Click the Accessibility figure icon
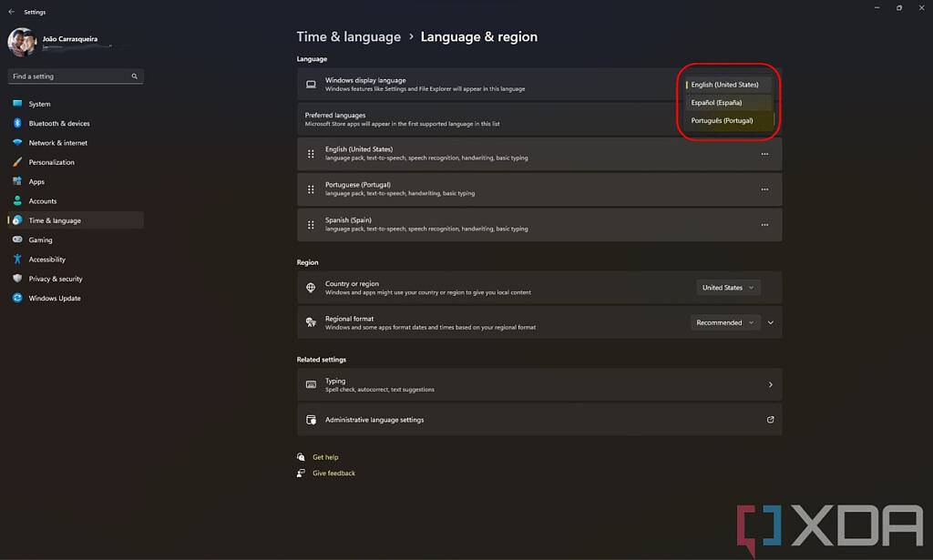Viewport: 933px width, 560px height. point(17,260)
